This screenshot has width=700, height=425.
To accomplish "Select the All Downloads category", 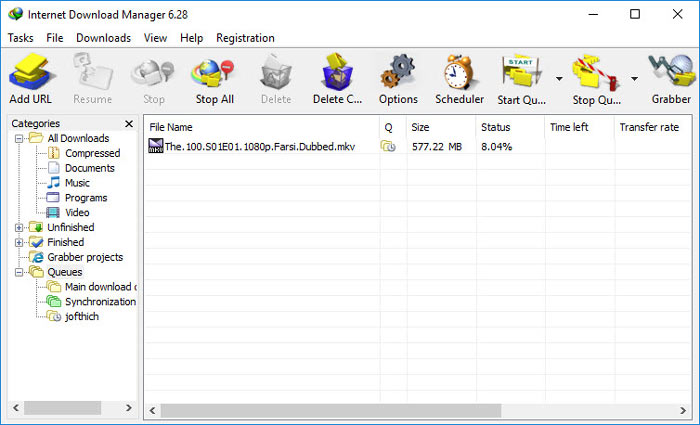I will click(78, 138).
